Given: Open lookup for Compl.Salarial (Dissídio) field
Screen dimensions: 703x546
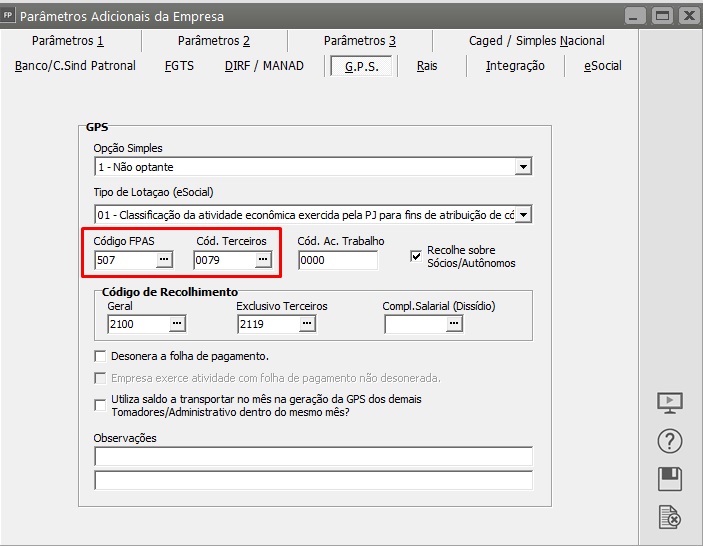Looking at the screenshot, I should 454,324.
